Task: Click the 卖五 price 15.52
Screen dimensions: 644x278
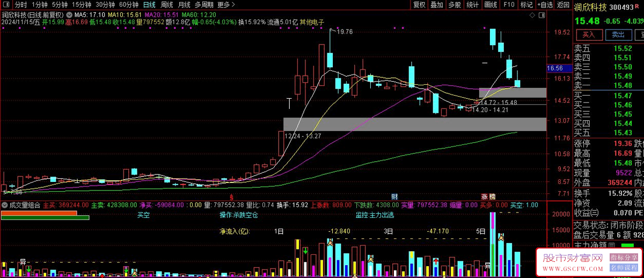Action: pos(623,48)
